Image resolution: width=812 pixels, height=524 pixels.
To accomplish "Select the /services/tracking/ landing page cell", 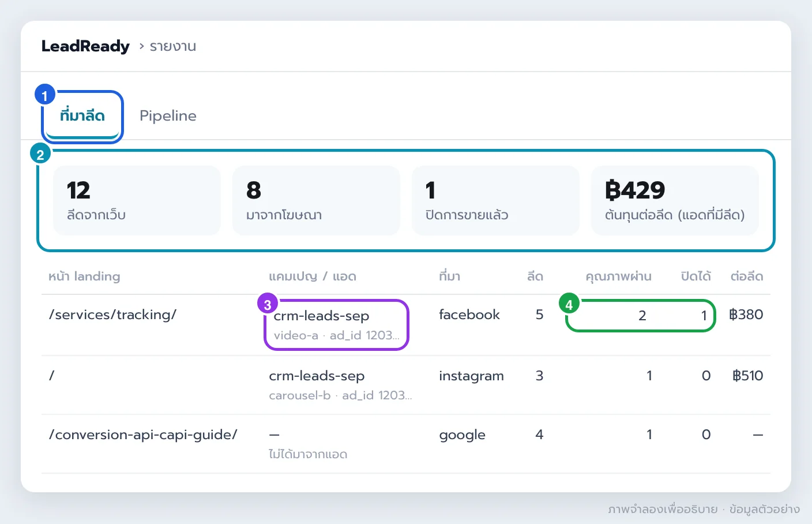I will 112,315.
